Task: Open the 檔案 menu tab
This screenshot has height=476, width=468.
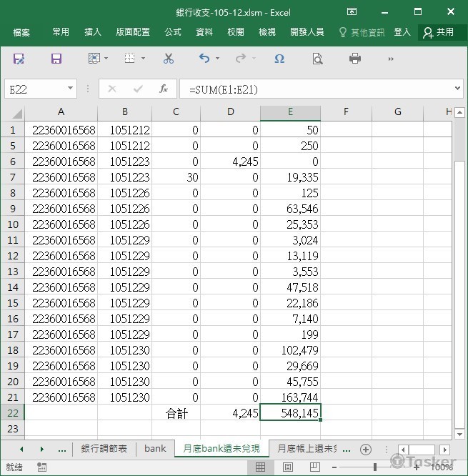Action: (x=21, y=32)
